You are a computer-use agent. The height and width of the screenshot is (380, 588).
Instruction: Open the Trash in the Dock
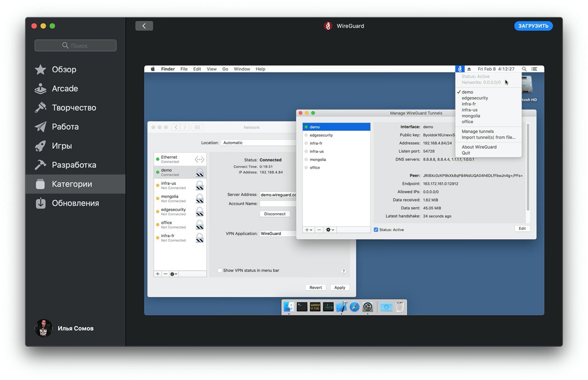(x=400, y=307)
